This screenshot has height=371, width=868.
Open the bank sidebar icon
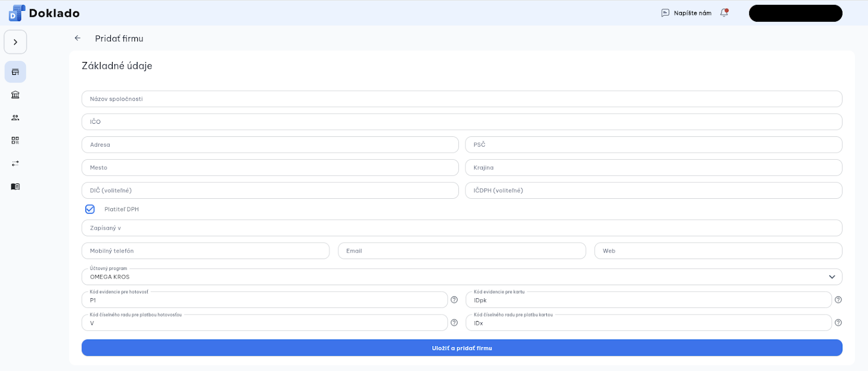pyautogui.click(x=15, y=95)
